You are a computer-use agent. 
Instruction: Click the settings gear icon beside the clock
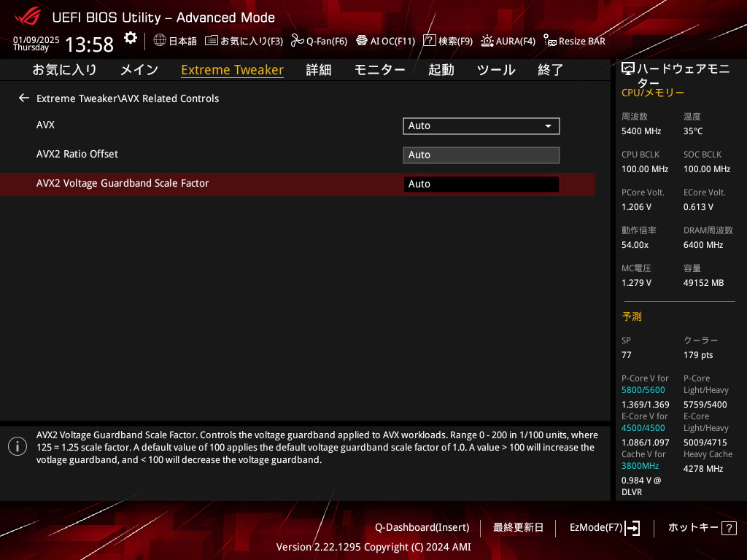(130, 38)
